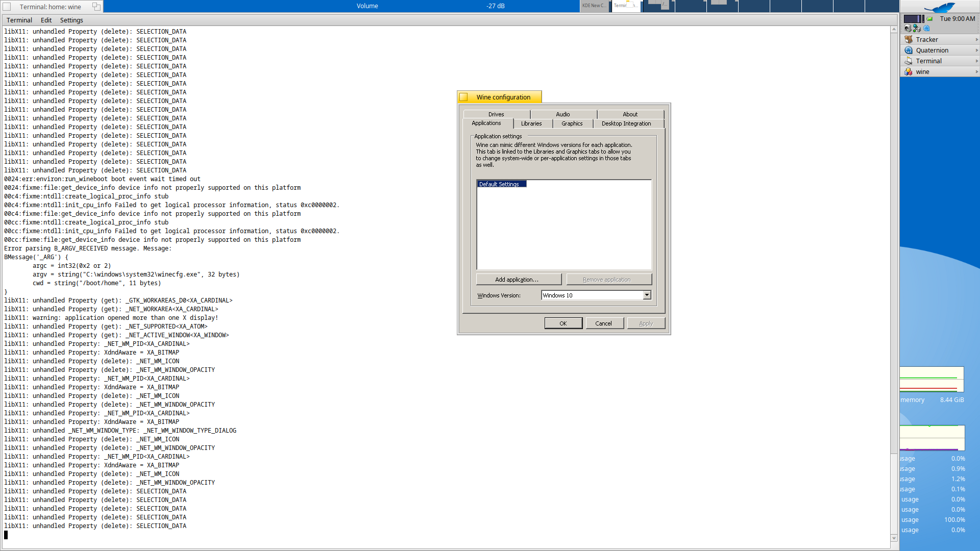Click the Terminal app icon in Deskbar
980x551 pixels.
pyautogui.click(x=909, y=61)
